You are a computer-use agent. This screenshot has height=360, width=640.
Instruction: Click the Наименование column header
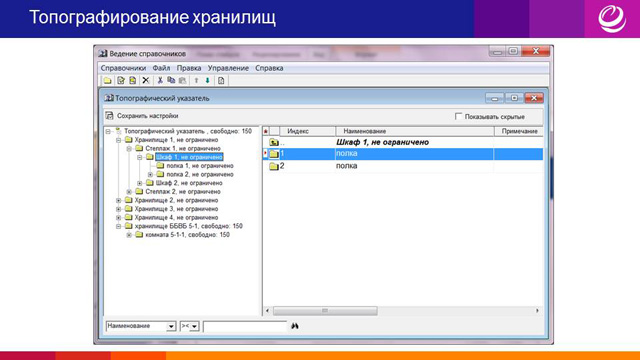click(x=415, y=131)
